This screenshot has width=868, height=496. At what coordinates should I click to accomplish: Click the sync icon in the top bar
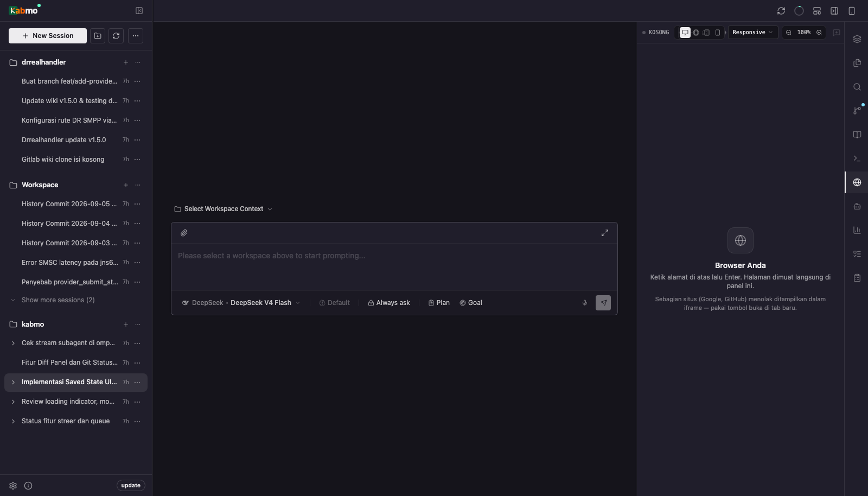click(781, 11)
